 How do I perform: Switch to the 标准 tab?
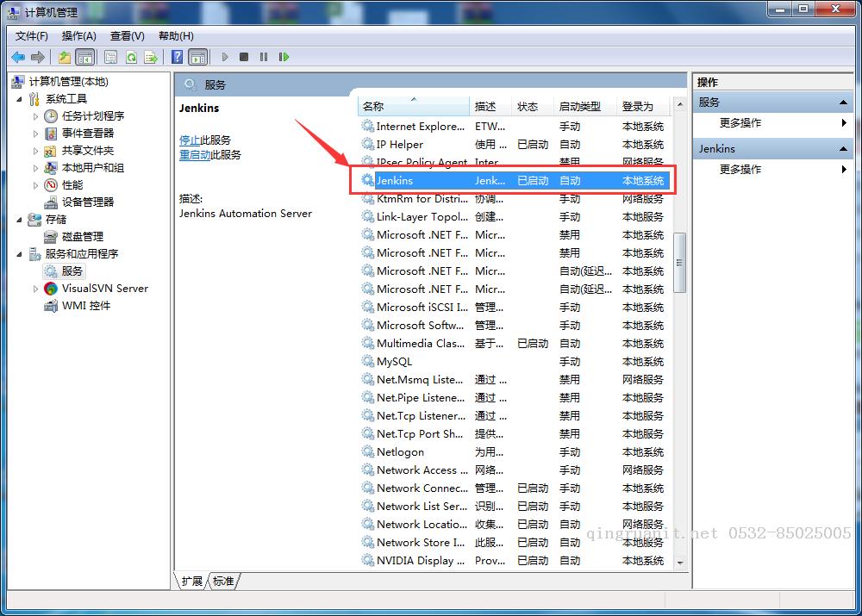(x=223, y=582)
